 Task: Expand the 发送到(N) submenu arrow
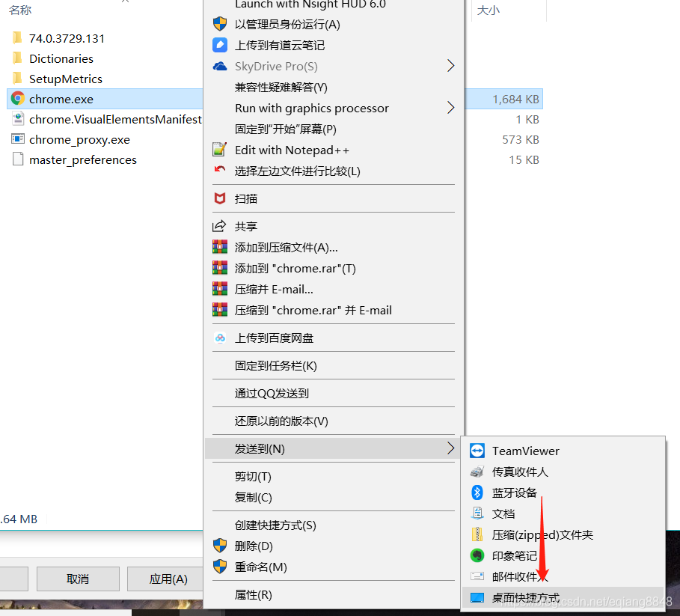click(x=450, y=448)
